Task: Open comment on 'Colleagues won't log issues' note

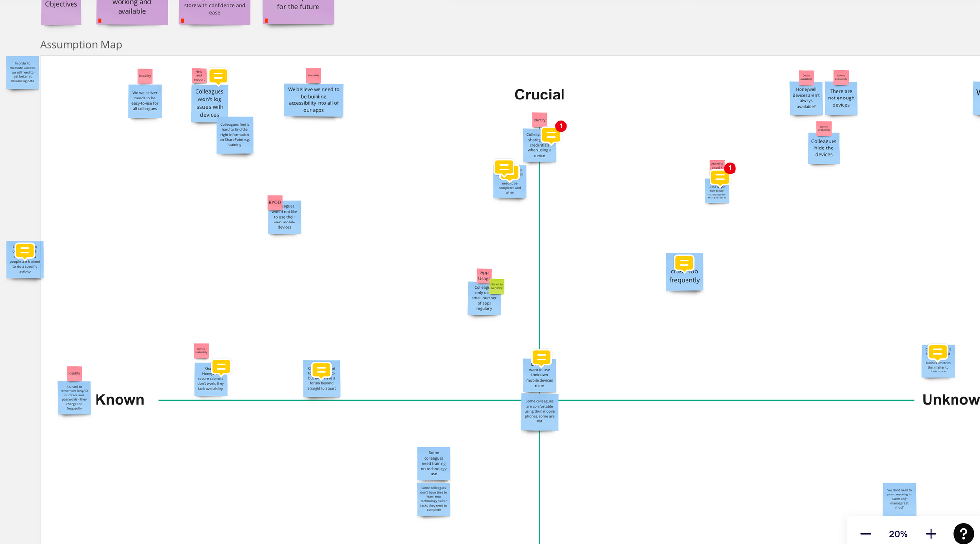Action: [x=219, y=76]
